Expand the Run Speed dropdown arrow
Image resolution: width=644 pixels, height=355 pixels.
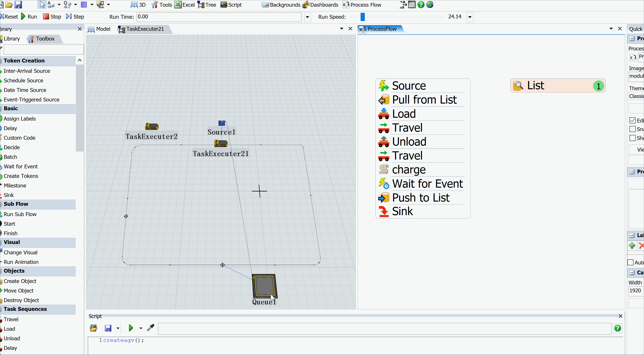tap(470, 17)
